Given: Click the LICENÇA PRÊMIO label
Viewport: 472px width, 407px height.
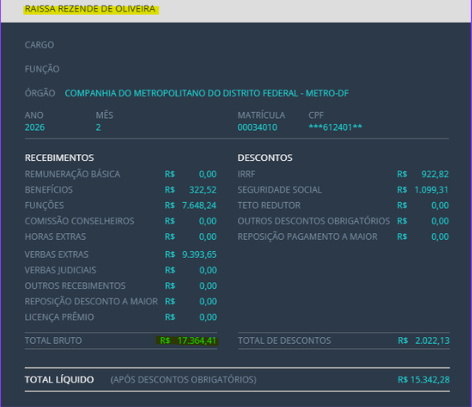Looking at the screenshot, I should [59, 317].
